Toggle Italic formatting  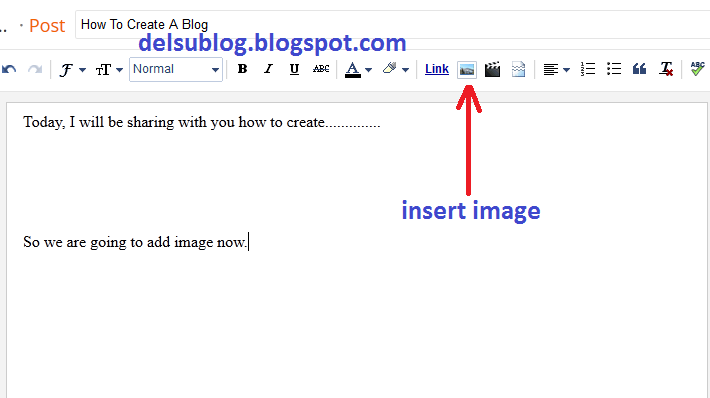[x=269, y=69]
